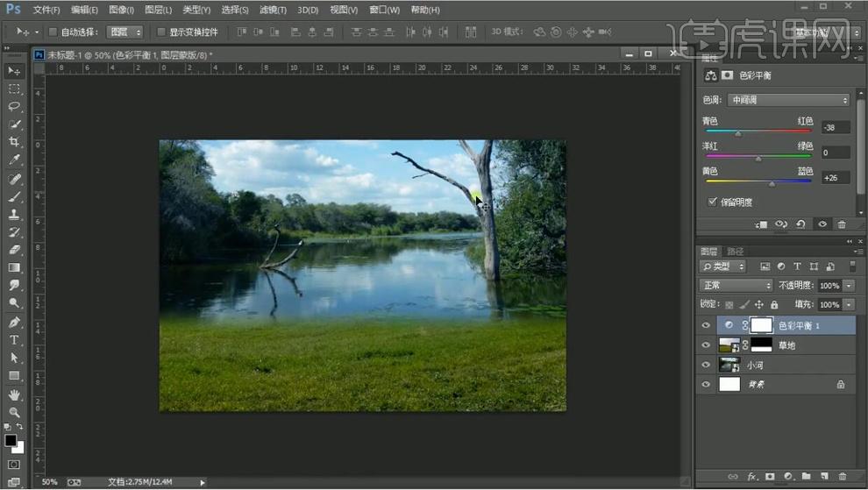Click the delete layer trash icon
Image resolution: width=868 pixels, height=490 pixels.
tap(843, 477)
